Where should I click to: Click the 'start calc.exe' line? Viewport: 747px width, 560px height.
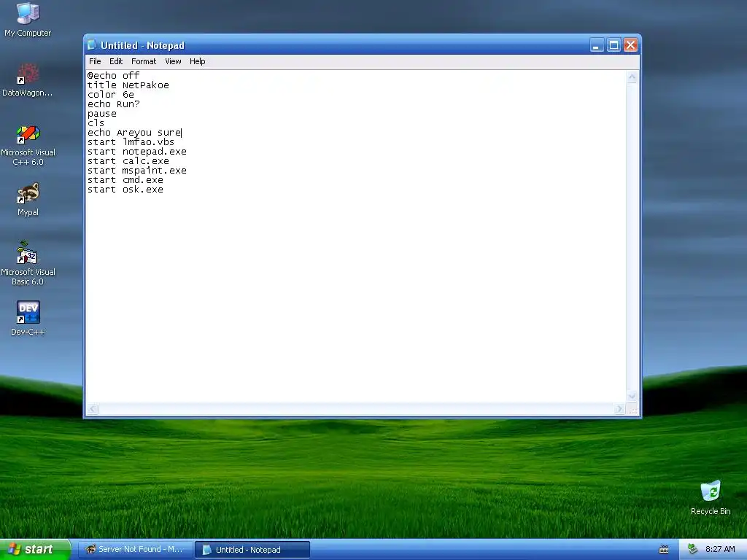pyautogui.click(x=128, y=161)
